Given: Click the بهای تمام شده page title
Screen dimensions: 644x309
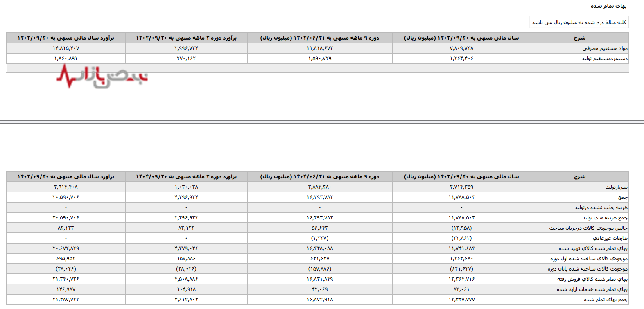Looking at the screenshot, I should 608,6.
